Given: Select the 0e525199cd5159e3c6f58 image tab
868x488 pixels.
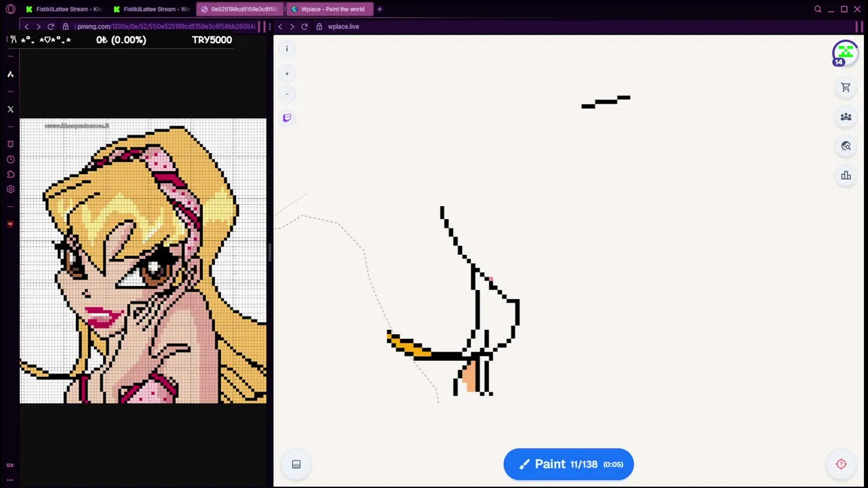Looking at the screenshot, I should click(239, 9).
